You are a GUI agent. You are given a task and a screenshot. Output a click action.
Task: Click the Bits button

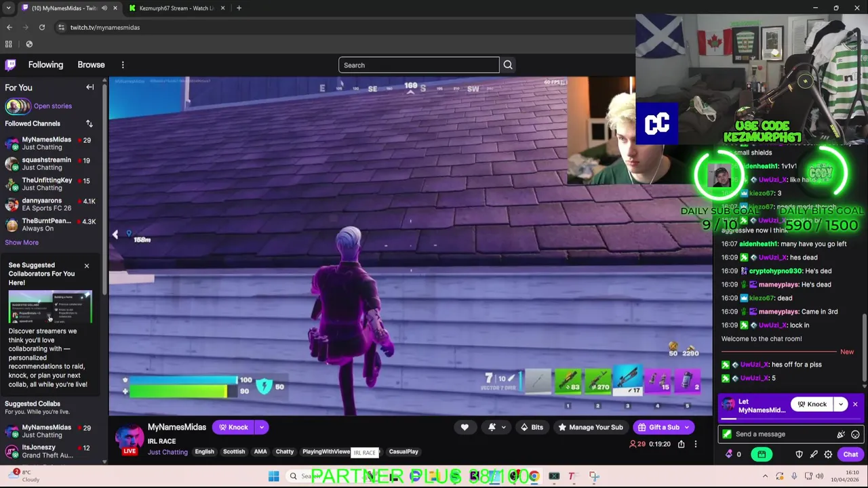pos(531,427)
